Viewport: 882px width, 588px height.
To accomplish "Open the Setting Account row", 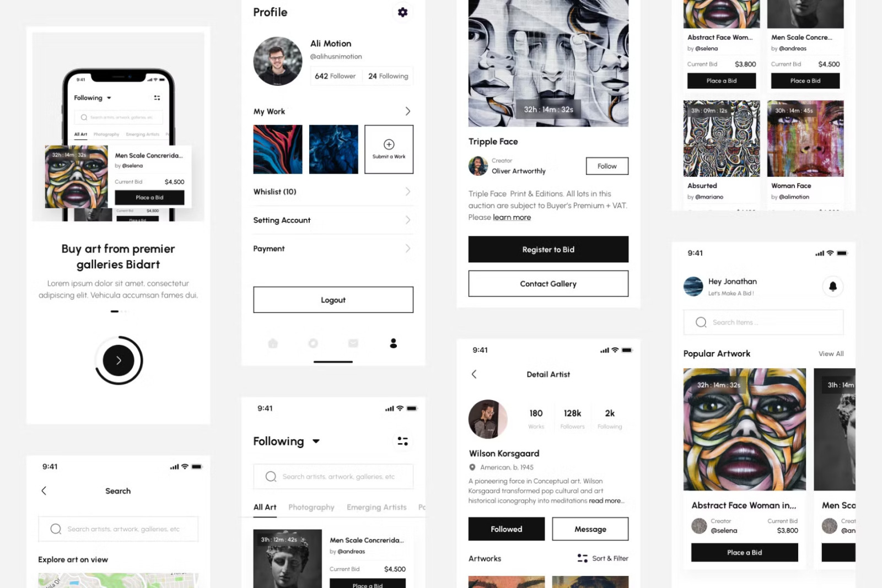I will pos(333,220).
